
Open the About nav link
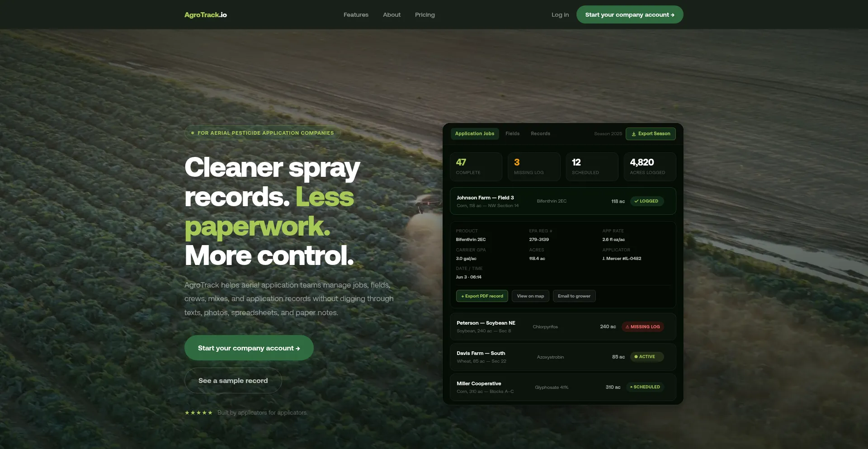[x=392, y=15]
